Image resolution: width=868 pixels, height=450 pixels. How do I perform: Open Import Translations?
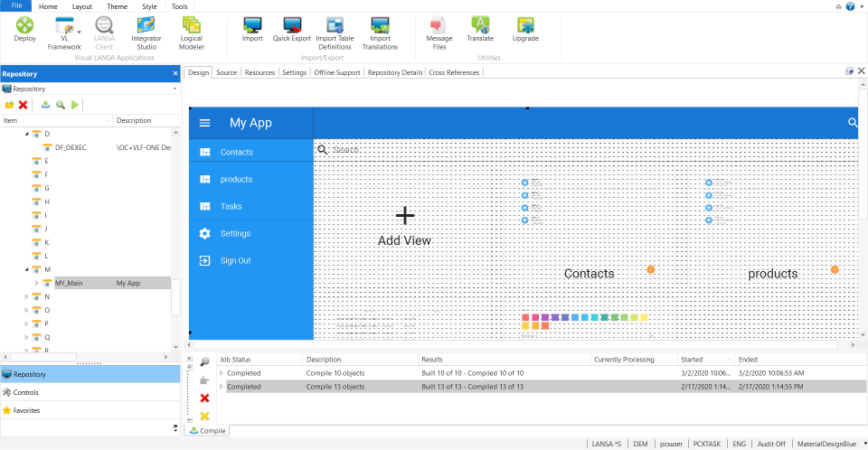381,33
